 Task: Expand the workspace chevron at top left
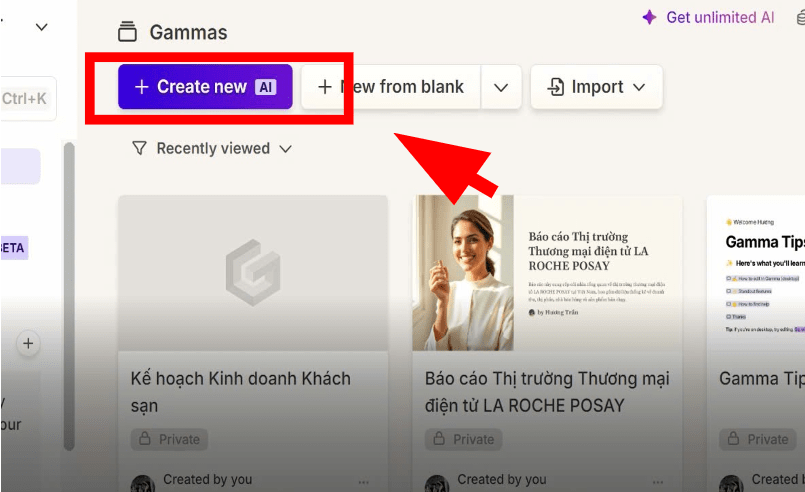click(x=41, y=27)
